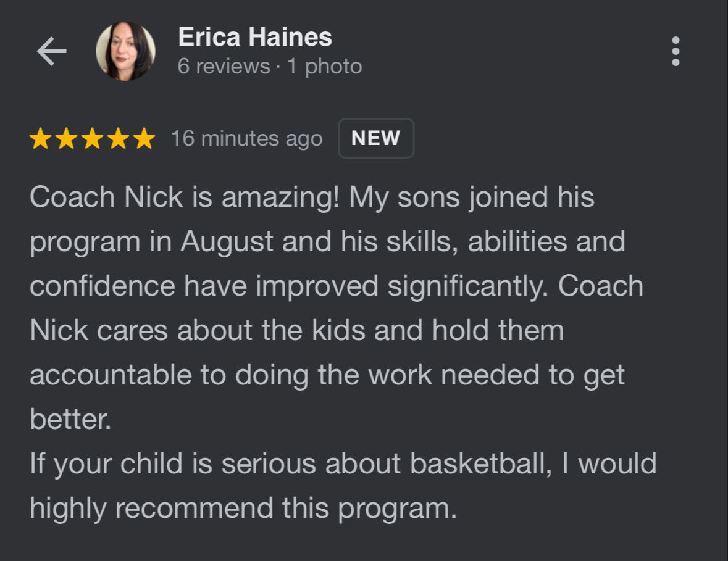Click the word "basketball" in the review

click(479, 464)
